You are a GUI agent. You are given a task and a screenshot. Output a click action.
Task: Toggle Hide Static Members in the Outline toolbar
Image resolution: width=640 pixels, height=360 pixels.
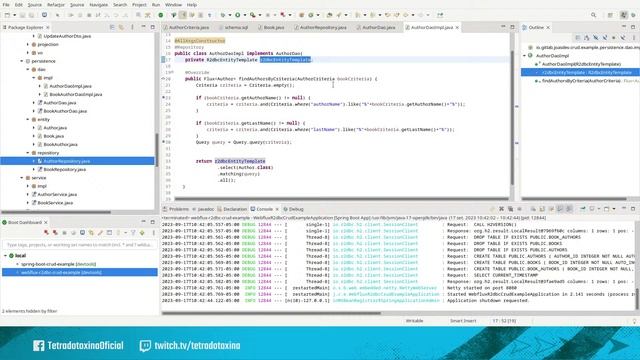coord(604,38)
